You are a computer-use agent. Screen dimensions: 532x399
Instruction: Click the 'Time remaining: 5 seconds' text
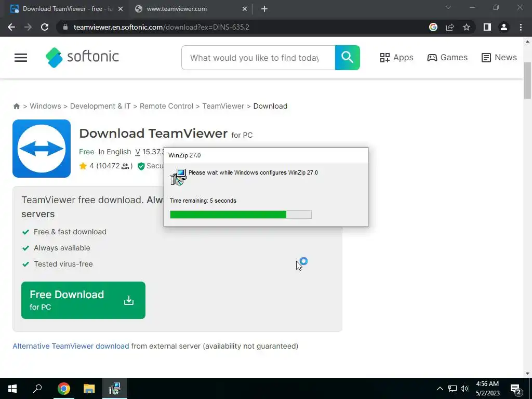[x=203, y=201]
